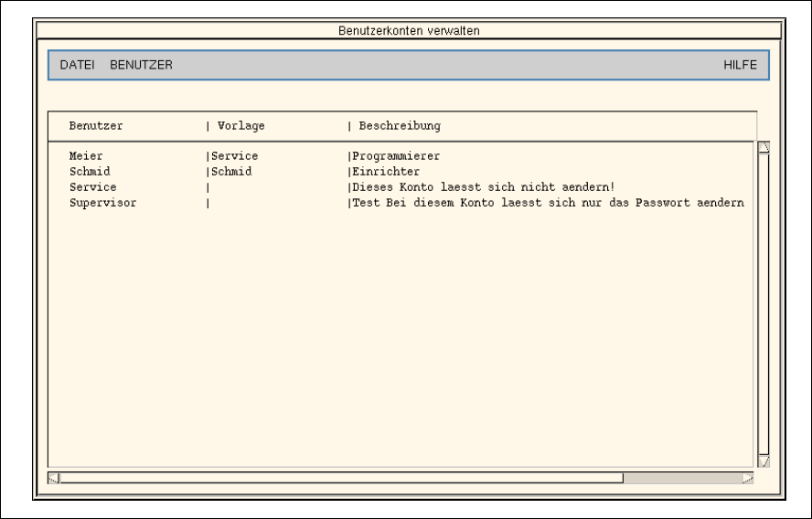Click the vertical scrollbar down arrow

click(764, 461)
